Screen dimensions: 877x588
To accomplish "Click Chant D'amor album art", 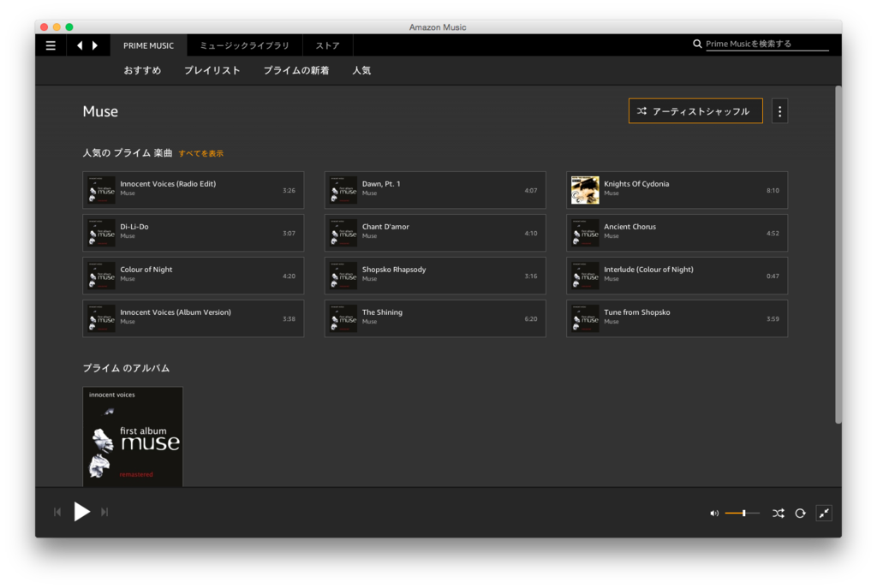I will [343, 233].
